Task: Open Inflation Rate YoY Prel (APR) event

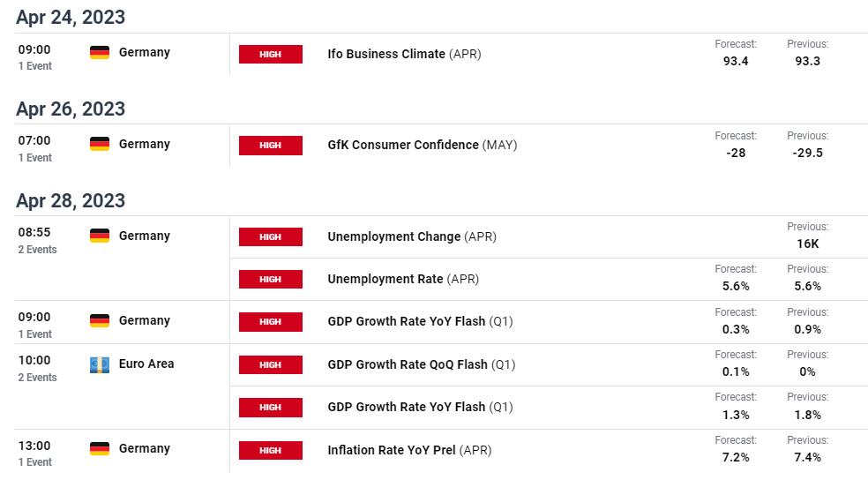Action: [x=409, y=451]
